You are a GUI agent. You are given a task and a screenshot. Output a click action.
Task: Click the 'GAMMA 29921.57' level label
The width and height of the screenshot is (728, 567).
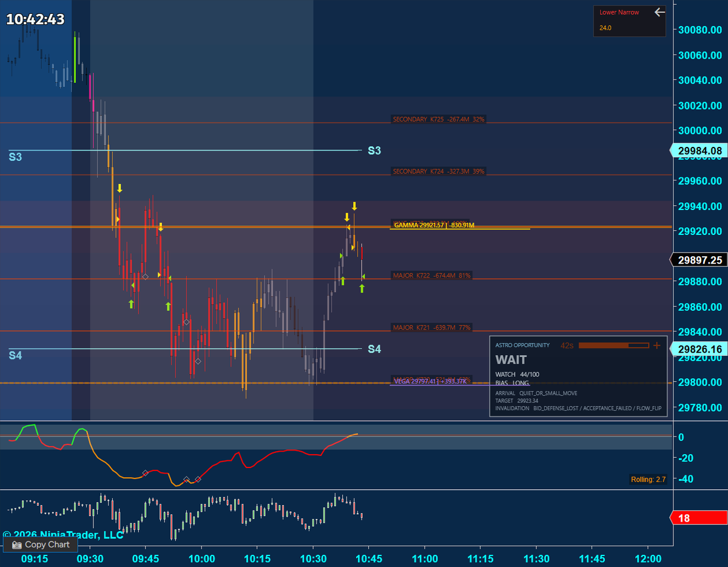pos(434,226)
